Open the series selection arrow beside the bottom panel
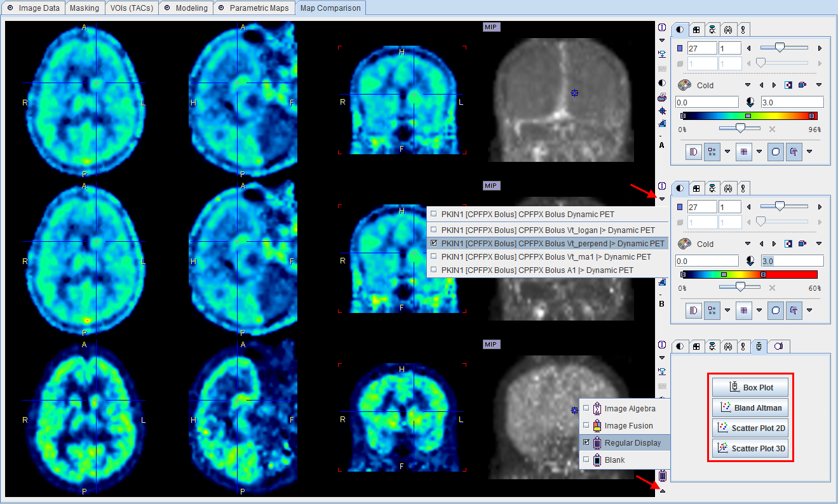This screenshot has width=838, height=504. pyautogui.click(x=662, y=358)
